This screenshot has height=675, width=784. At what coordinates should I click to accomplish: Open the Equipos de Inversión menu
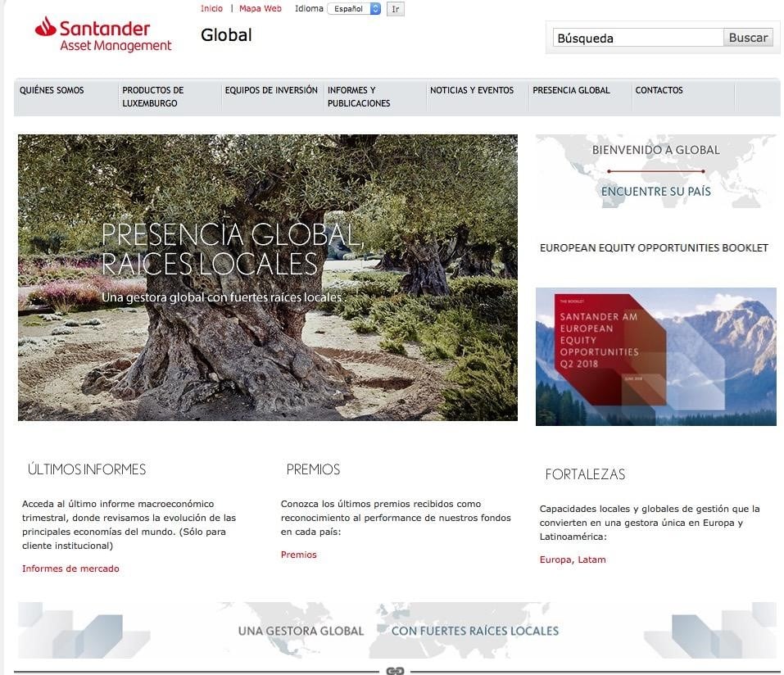pos(271,90)
